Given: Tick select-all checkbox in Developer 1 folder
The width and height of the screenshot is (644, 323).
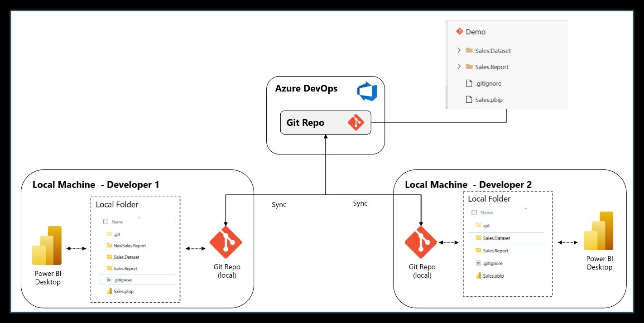Looking at the screenshot, I should (x=106, y=222).
